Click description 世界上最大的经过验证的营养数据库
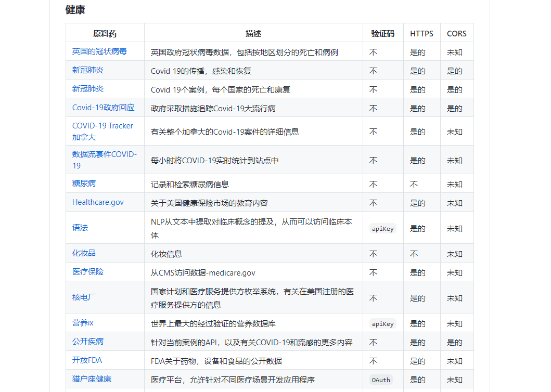551x392 pixels. pyautogui.click(x=213, y=324)
